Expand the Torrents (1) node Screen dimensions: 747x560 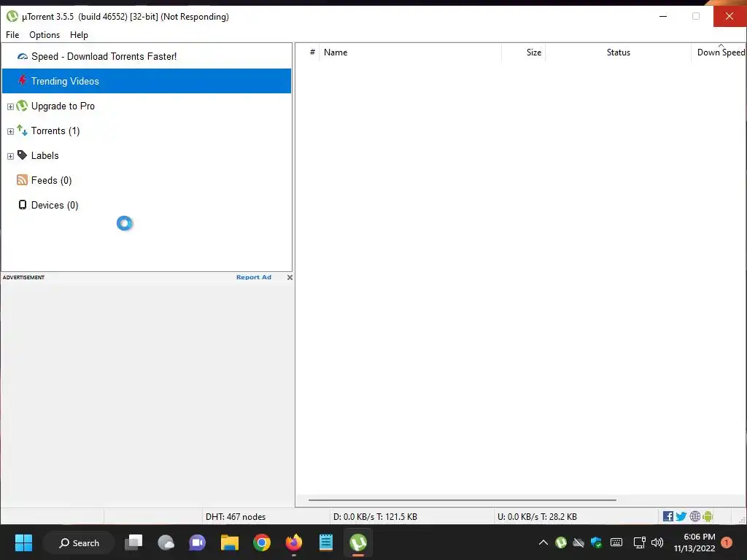(x=10, y=131)
